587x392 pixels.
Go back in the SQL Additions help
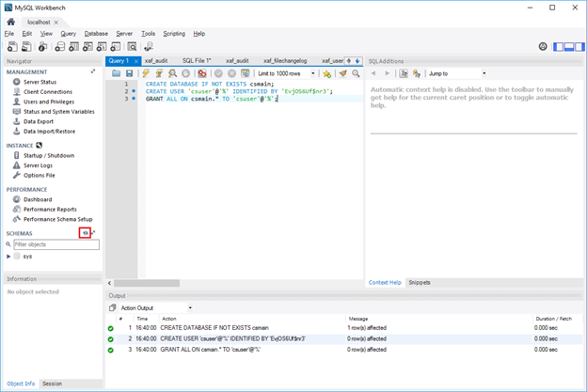tap(373, 73)
